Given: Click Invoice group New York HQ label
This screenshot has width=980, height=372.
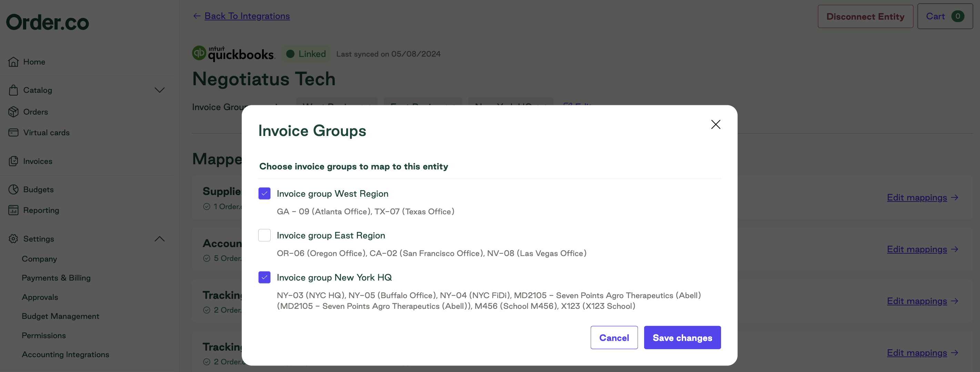Looking at the screenshot, I should [x=334, y=277].
